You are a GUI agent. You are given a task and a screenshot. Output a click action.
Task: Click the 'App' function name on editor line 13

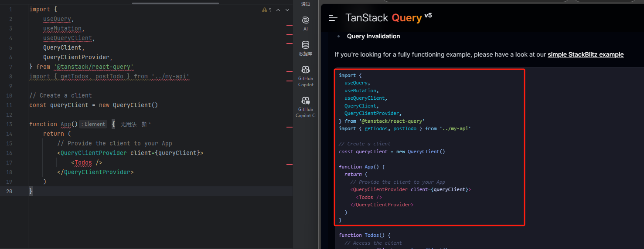point(66,124)
